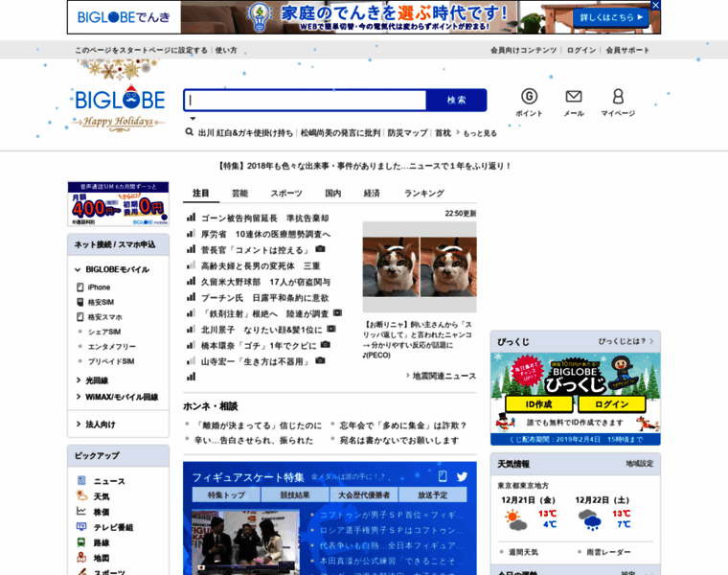Click the 400円 SIM promotional banner
Viewport: 728px width, 575px height.
119,203
